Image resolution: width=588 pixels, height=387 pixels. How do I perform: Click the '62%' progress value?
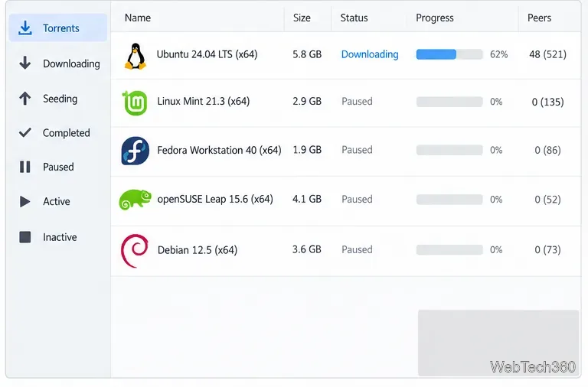[498, 54]
